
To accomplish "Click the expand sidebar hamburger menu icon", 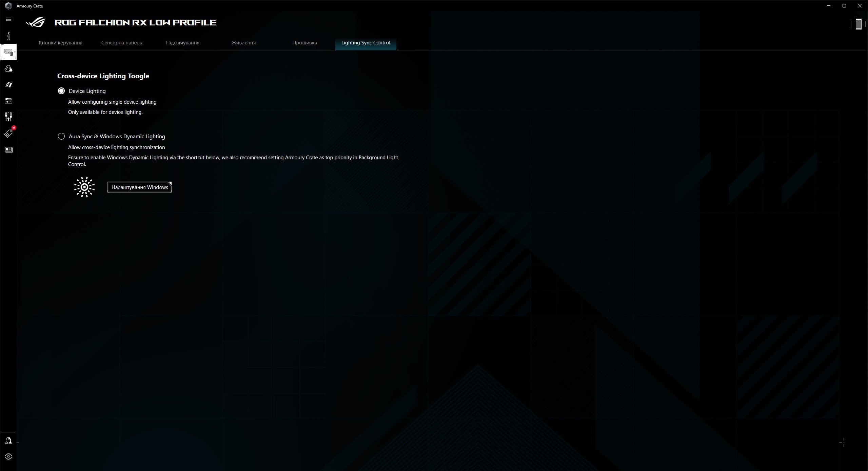I will [x=9, y=20].
